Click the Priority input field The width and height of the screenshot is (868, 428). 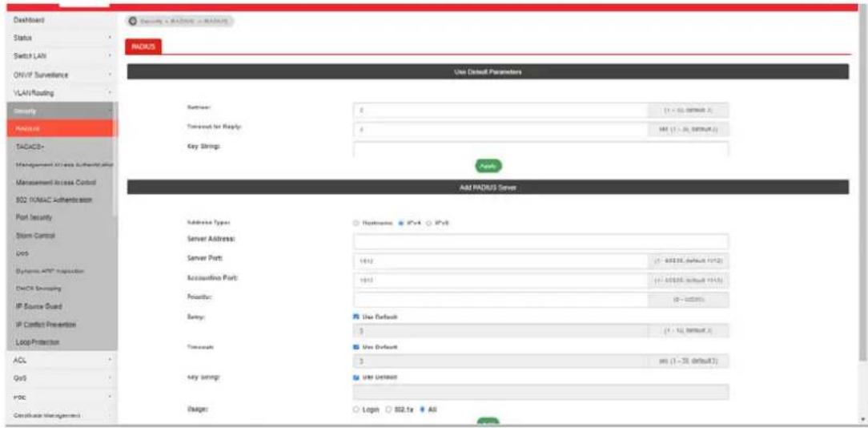(x=500, y=300)
